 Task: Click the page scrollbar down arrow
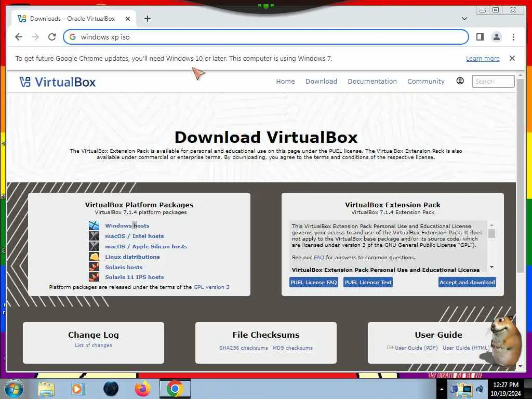[x=521, y=366]
